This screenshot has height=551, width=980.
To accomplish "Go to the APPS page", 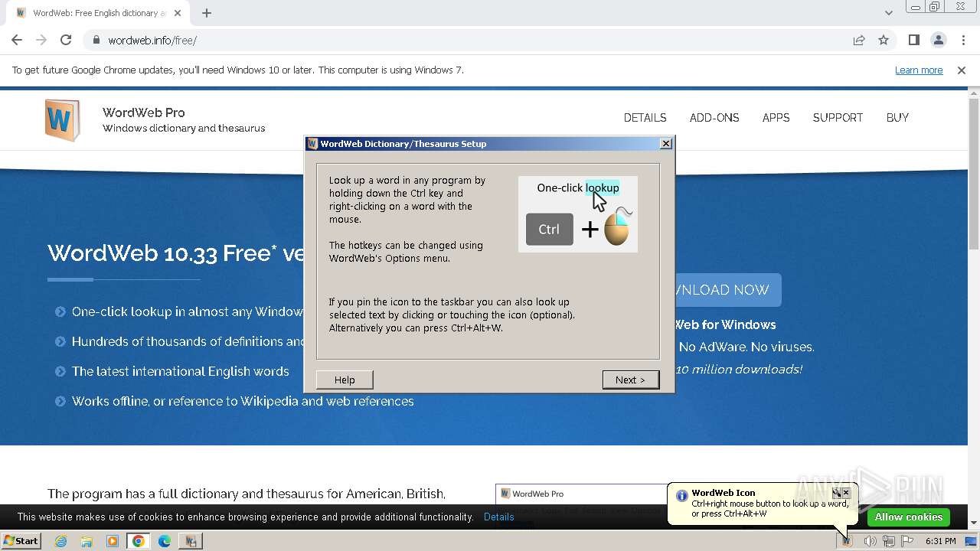I will click(776, 118).
